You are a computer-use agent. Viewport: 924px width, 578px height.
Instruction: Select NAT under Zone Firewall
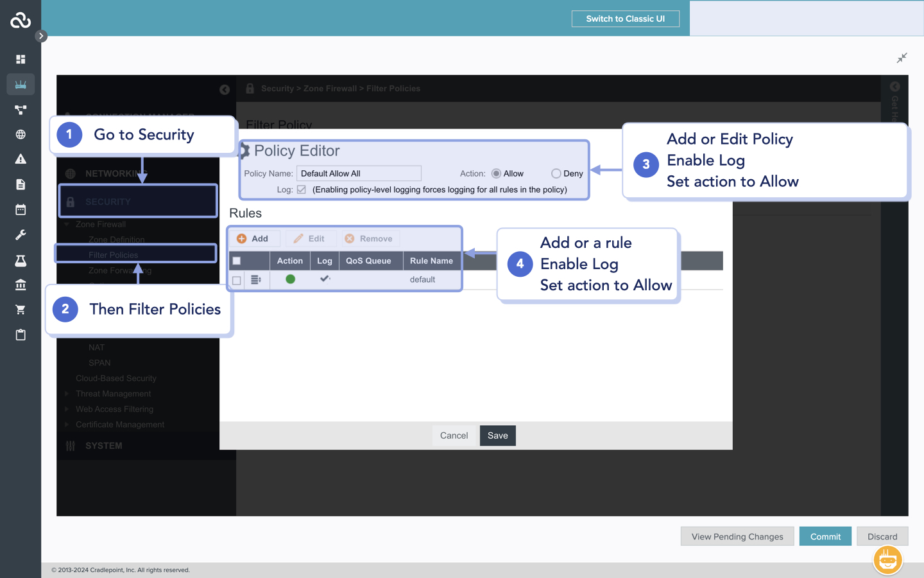96,347
